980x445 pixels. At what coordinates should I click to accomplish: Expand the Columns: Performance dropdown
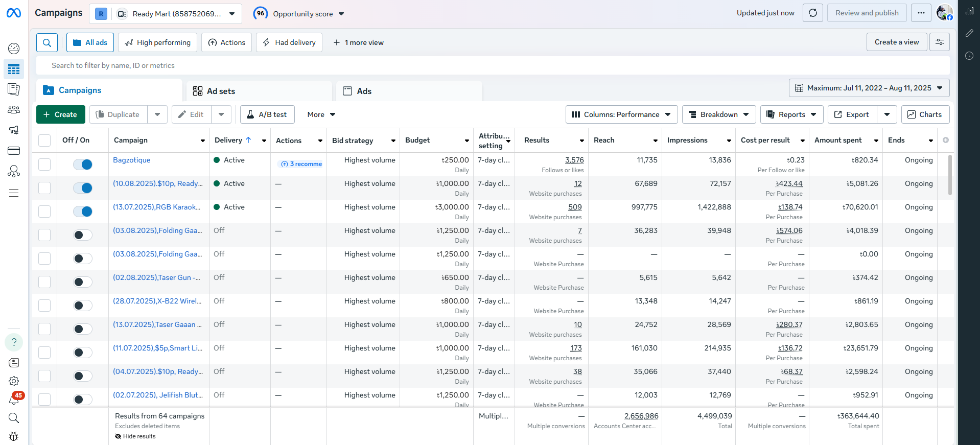point(621,114)
